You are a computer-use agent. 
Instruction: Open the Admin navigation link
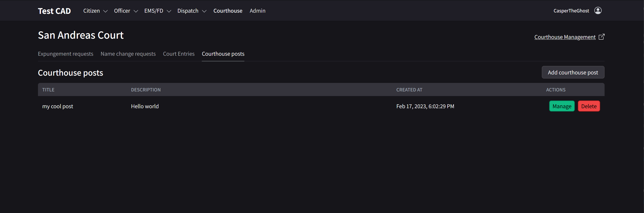click(x=257, y=11)
